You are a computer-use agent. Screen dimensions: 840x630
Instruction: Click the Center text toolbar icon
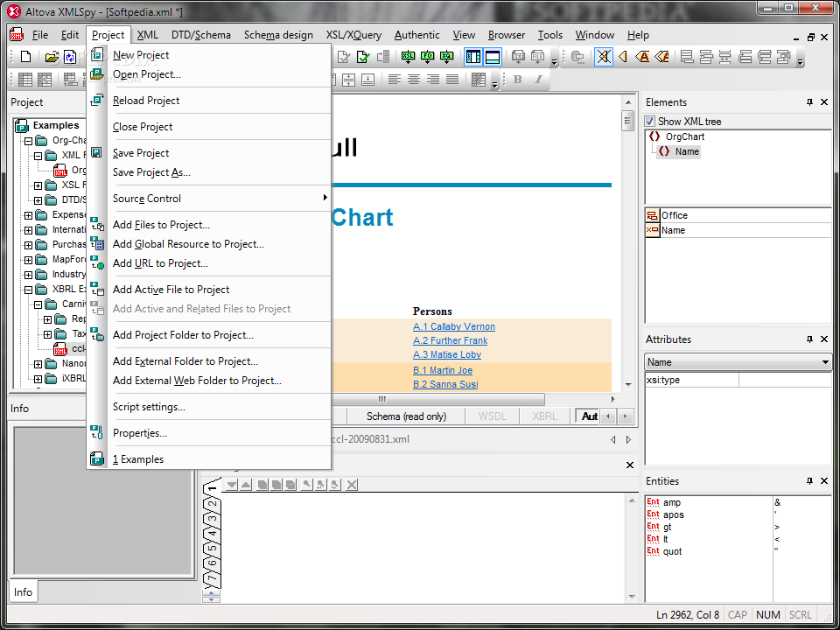coord(414,80)
